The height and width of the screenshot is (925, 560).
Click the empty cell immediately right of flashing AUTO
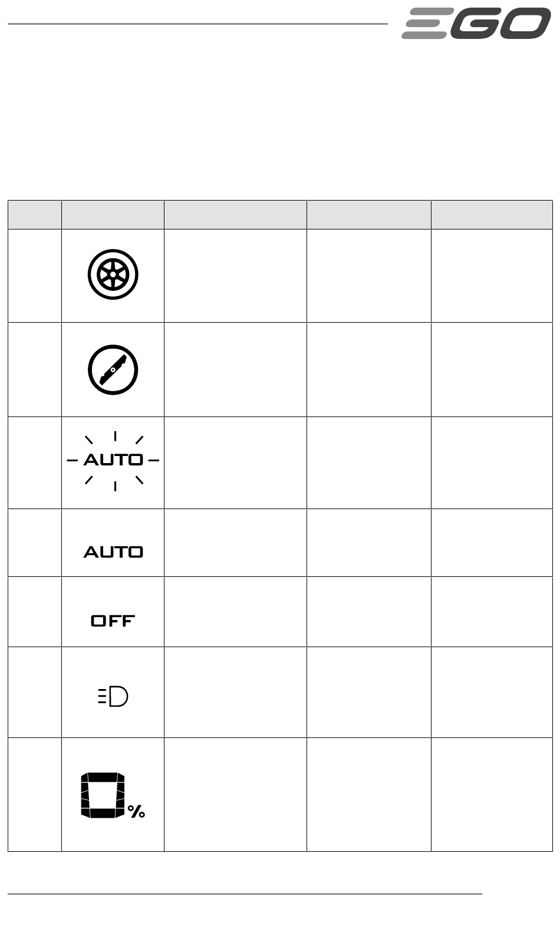tap(235, 463)
